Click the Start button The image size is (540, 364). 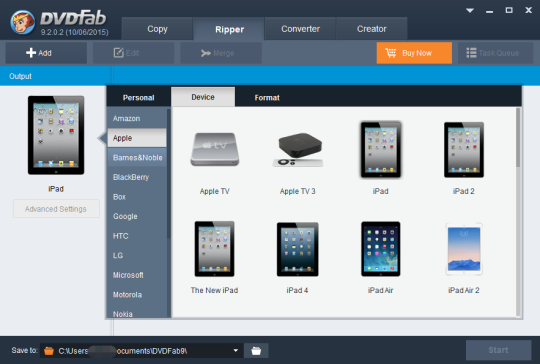498,350
